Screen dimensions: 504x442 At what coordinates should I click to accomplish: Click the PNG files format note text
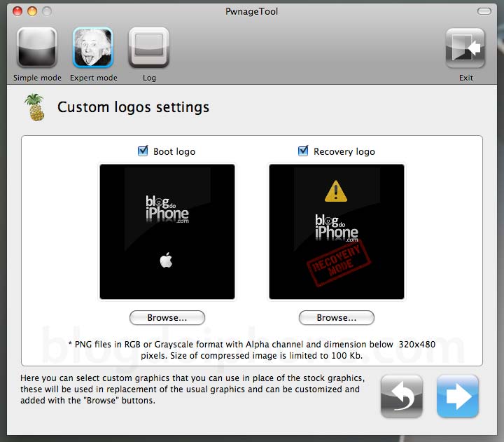tap(252, 350)
